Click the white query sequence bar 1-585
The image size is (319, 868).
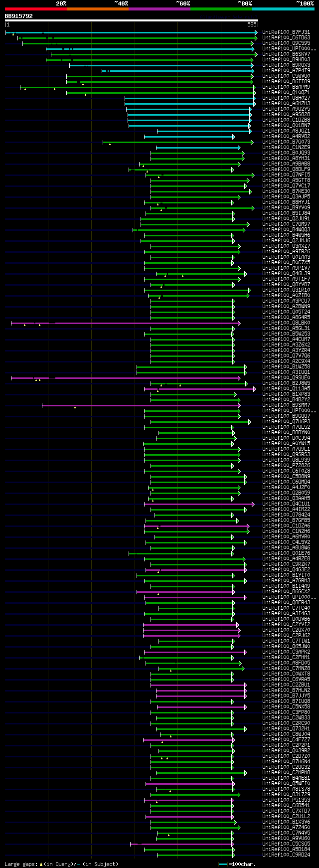[x=131, y=21]
